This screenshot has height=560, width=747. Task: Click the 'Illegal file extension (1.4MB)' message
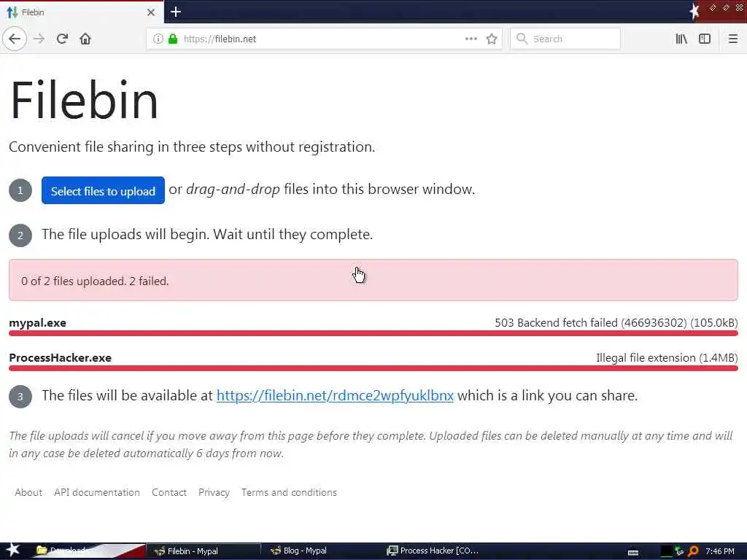point(667,358)
